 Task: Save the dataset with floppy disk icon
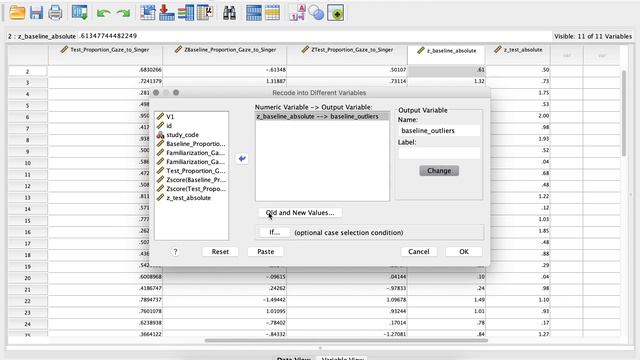[x=36, y=13]
